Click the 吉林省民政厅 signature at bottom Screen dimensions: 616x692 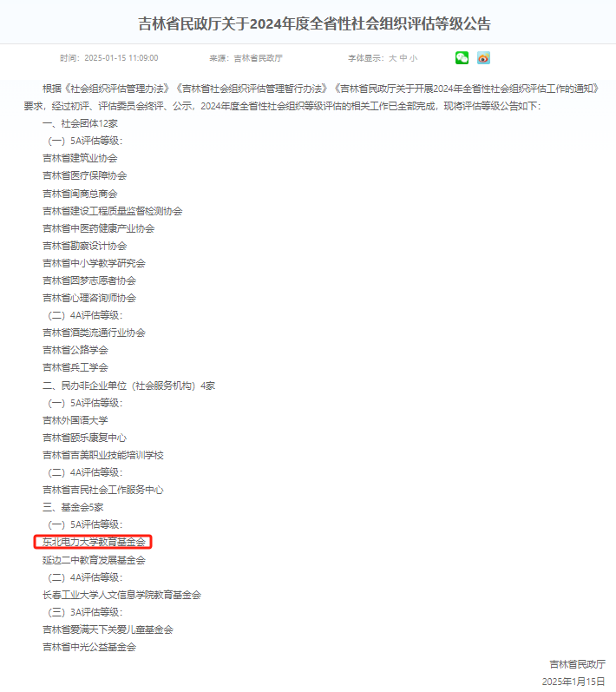click(x=577, y=664)
